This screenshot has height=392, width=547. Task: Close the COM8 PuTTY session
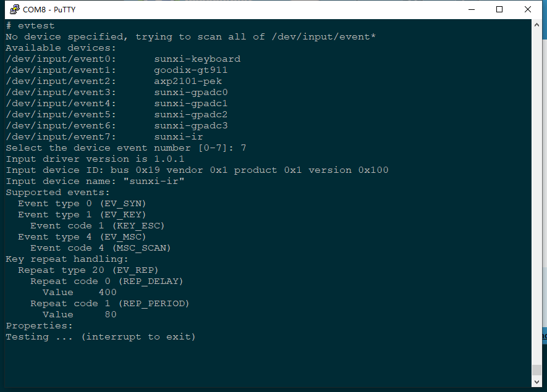528,9
